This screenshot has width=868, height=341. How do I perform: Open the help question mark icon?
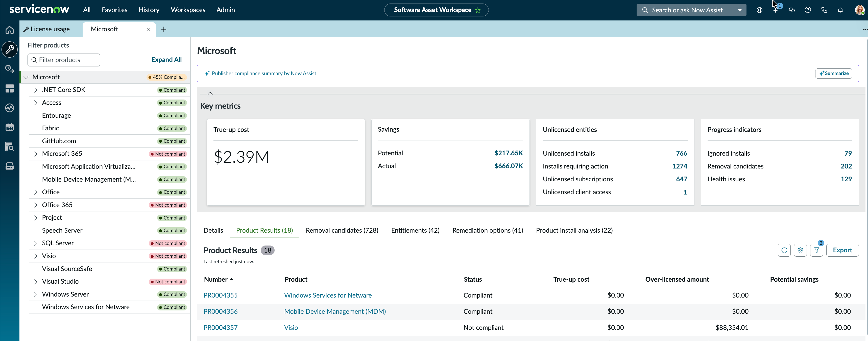808,10
